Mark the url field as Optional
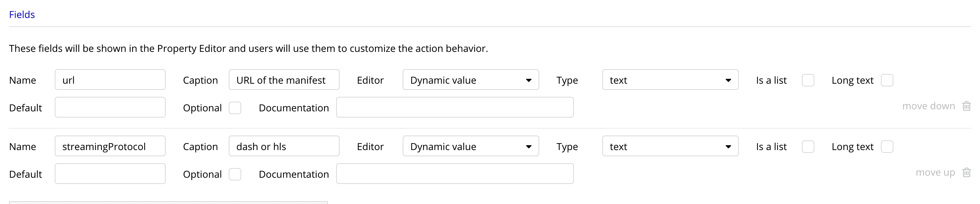 [x=235, y=108]
